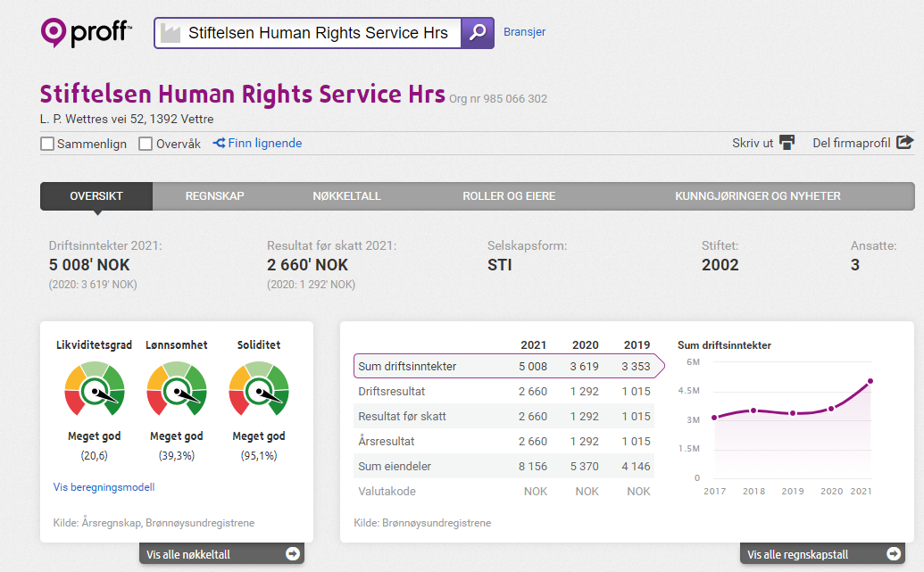Click the Soliditet gauge icon

(259, 388)
